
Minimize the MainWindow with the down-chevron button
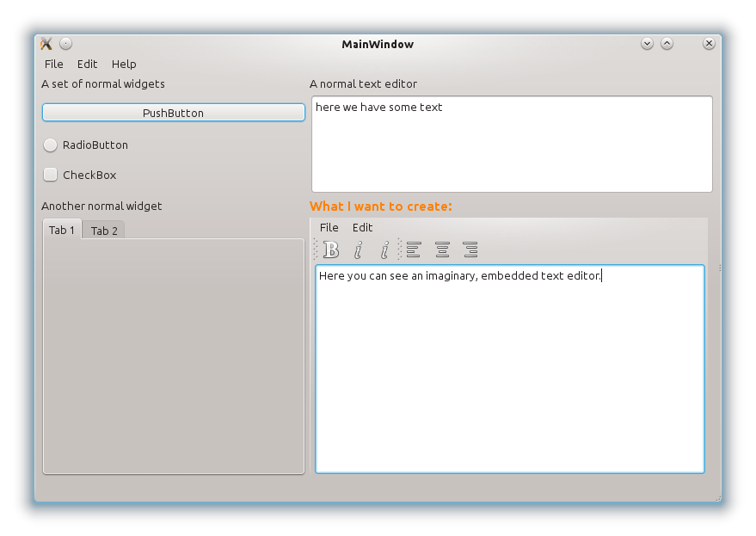(647, 44)
